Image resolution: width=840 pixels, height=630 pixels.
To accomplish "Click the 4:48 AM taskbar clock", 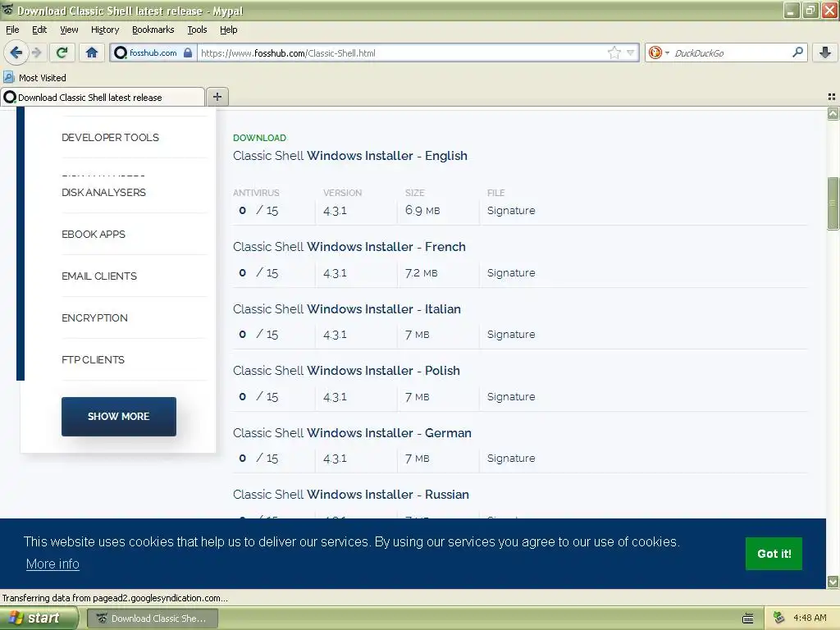I will tap(810, 618).
